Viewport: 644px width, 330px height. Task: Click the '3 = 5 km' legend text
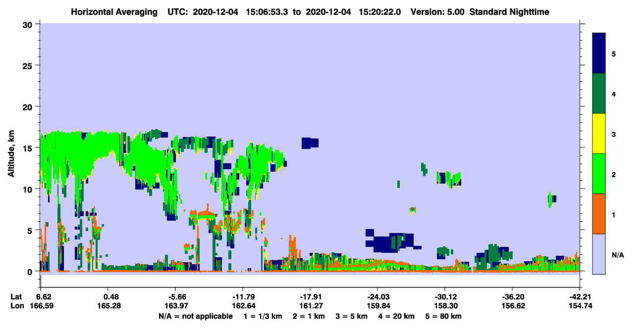pos(352,316)
